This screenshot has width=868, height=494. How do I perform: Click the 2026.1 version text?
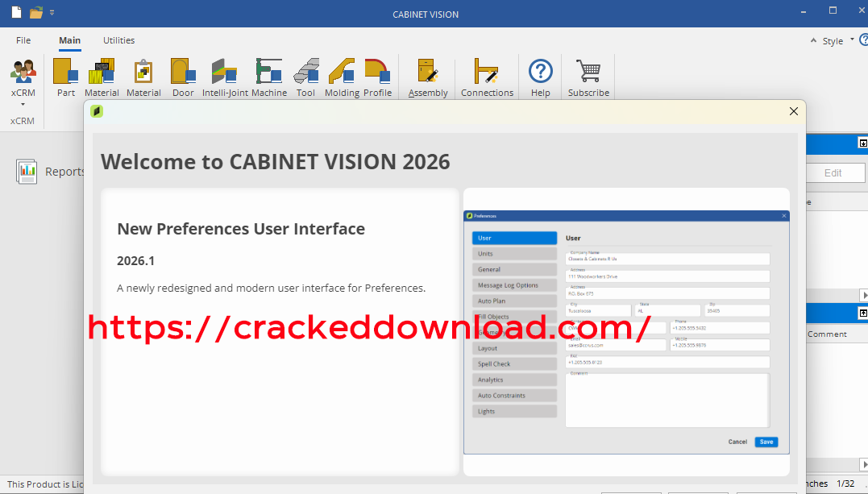[135, 261]
